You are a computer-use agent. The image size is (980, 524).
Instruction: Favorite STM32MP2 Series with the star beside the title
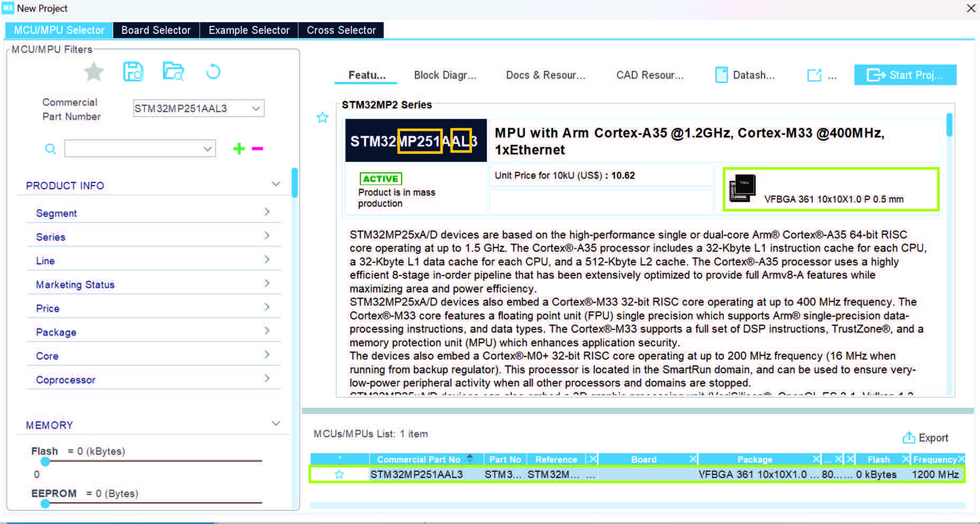point(322,117)
